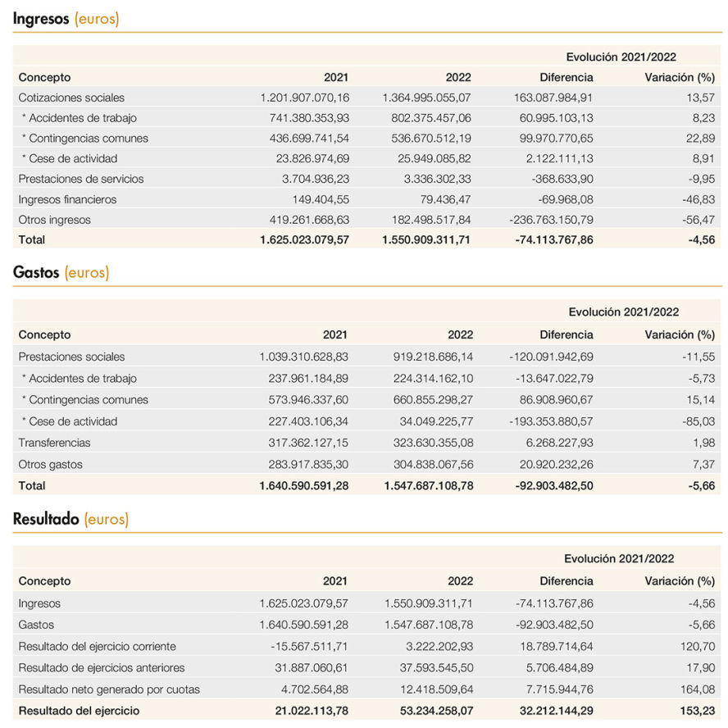Image resolution: width=728 pixels, height=728 pixels.
Task: Select Ingresos Total 2022 value 1.550.909.311,71
Action: 426,239
